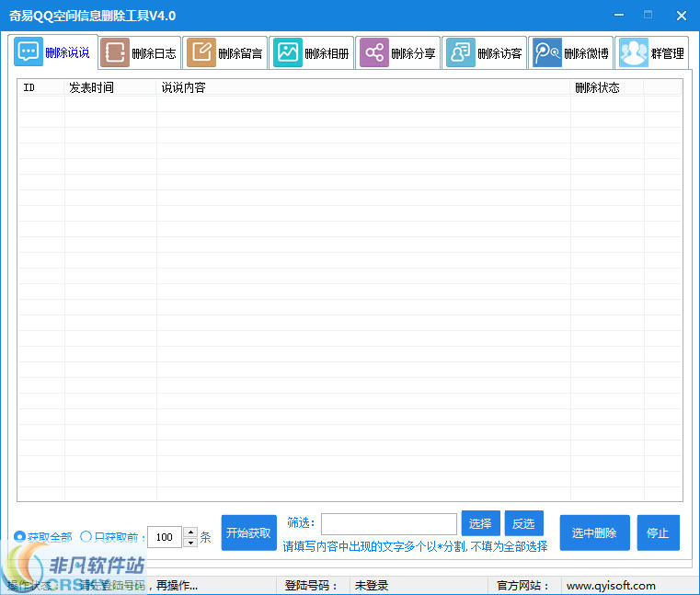Viewport: 700px width, 595px height.
Task: Open the 删除相册 tab
Action: coord(312,52)
